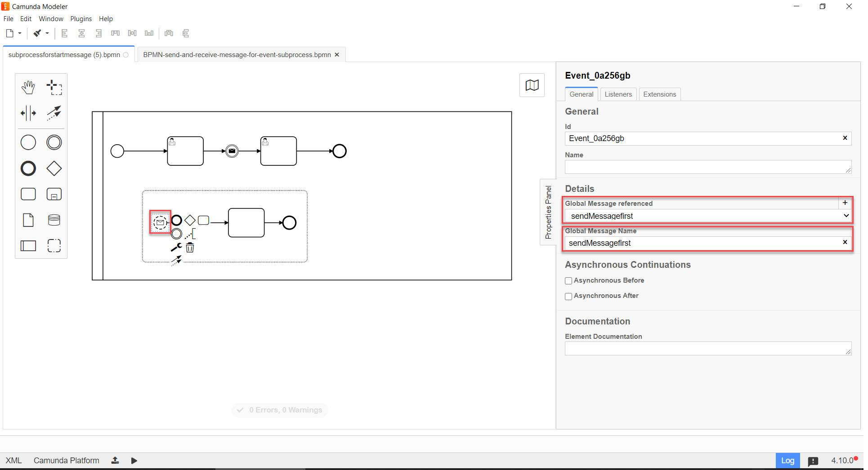
Task: Open the Extensions properties tab
Action: pos(659,94)
